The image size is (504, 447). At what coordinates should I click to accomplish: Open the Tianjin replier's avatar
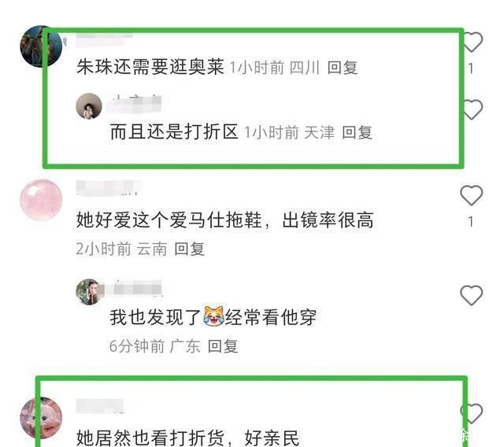click(89, 106)
